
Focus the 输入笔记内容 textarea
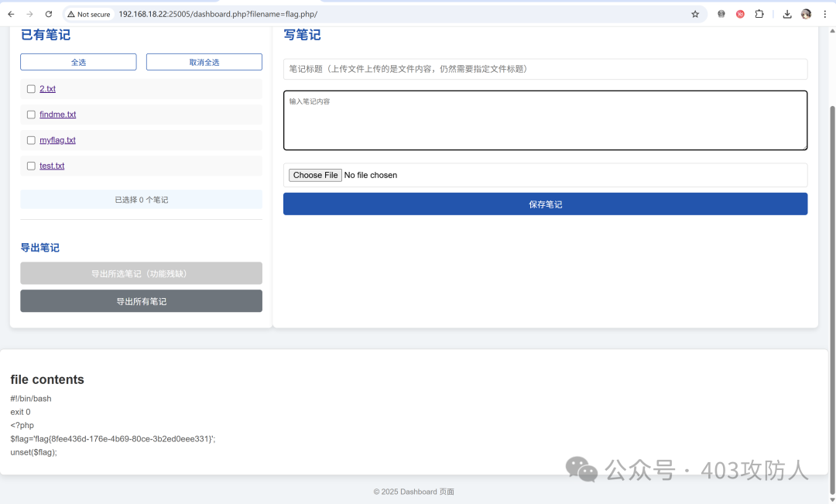[545, 120]
